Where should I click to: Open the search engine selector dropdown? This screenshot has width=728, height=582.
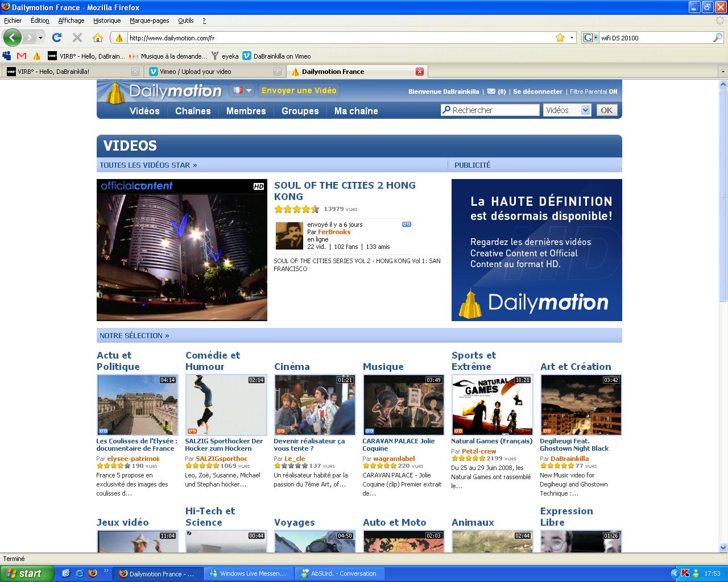tap(590, 38)
